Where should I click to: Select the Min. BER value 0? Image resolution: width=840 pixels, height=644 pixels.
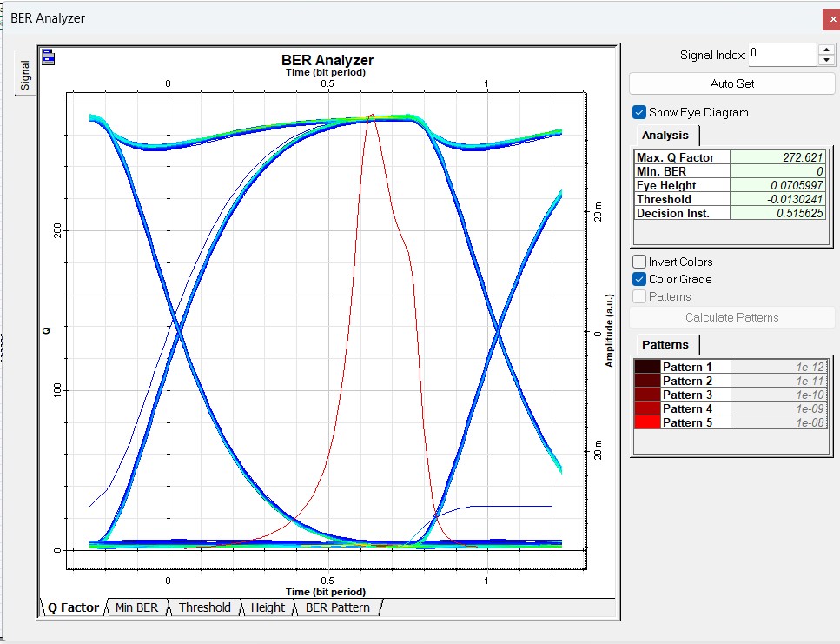(777, 171)
